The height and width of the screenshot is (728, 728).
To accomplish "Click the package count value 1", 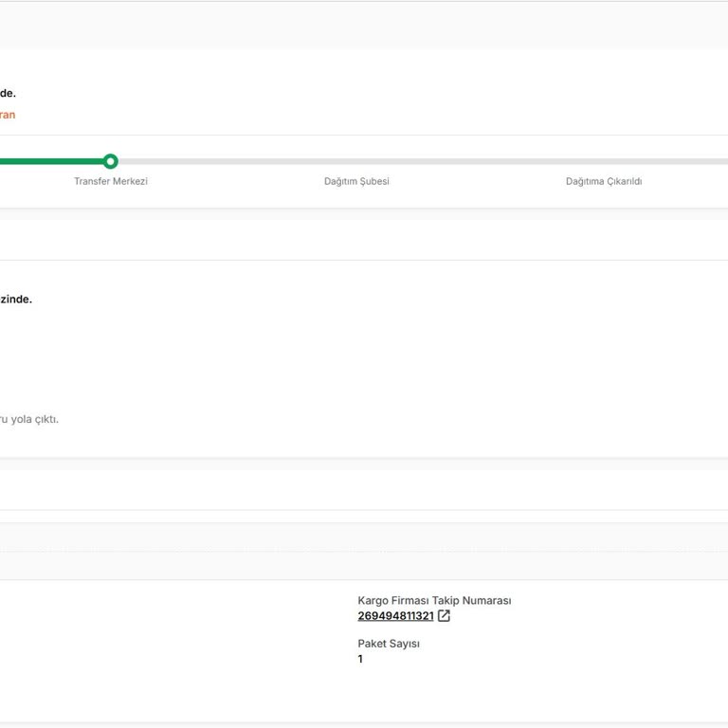I will pos(360,659).
